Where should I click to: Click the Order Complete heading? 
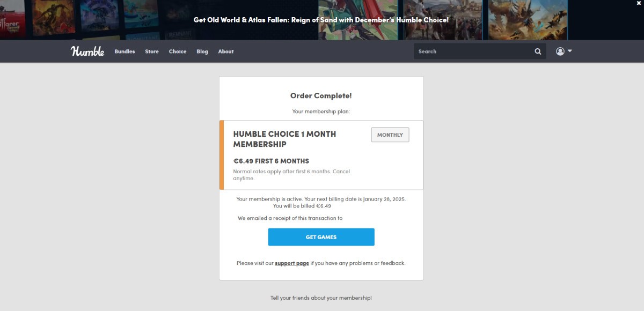click(321, 96)
